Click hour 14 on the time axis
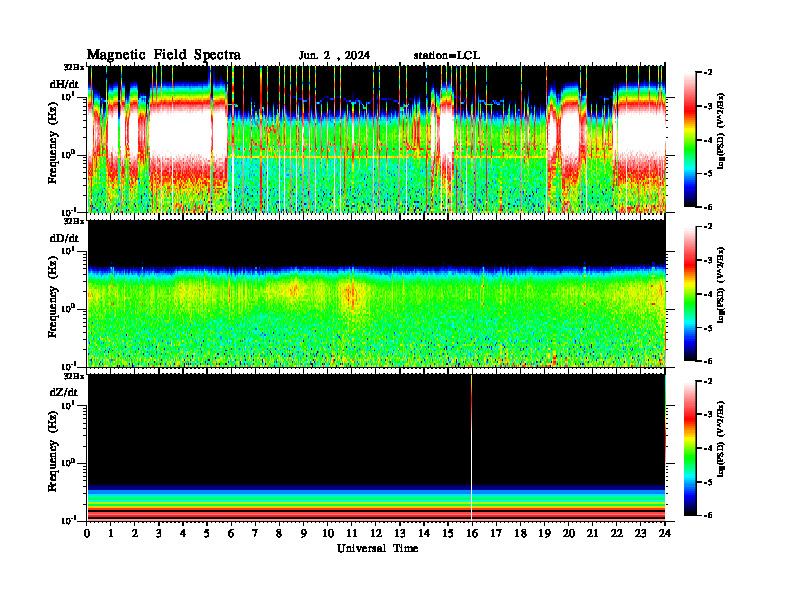792x612 pixels. [x=424, y=533]
